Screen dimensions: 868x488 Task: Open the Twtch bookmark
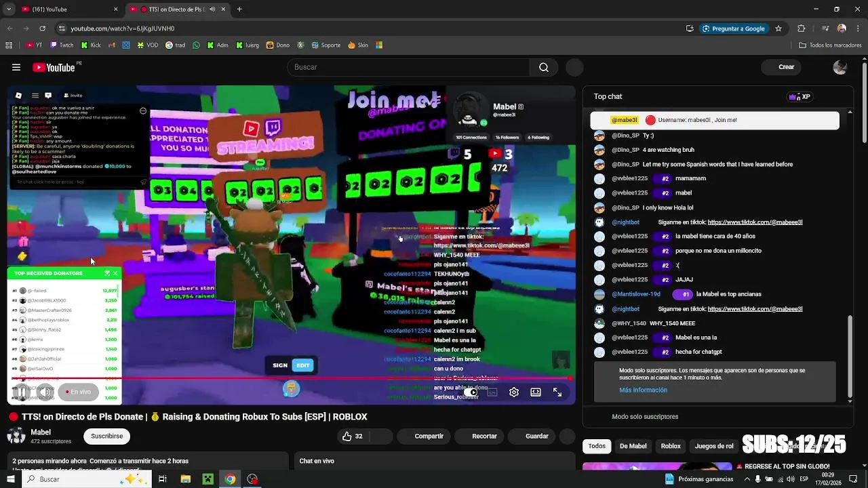click(x=62, y=45)
